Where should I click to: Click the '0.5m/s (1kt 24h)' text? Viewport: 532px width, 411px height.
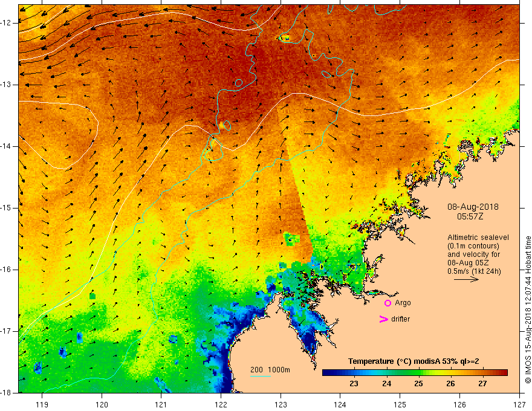point(474,271)
